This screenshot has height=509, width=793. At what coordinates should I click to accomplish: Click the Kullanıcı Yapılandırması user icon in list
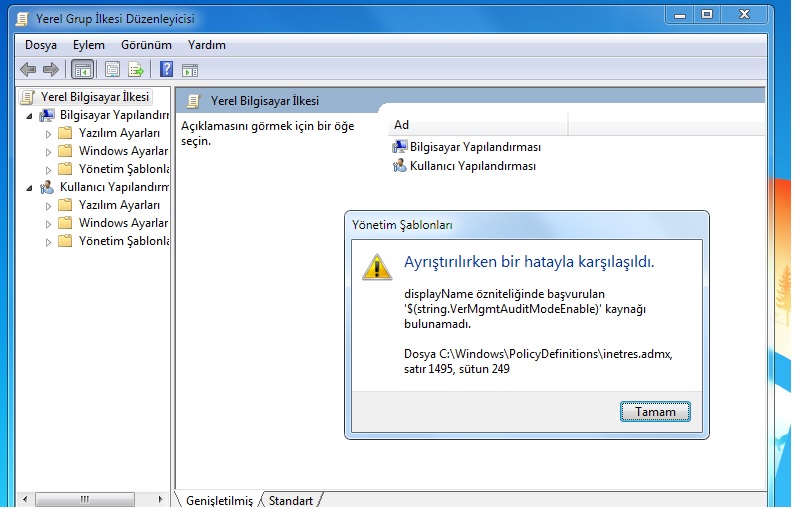(399, 166)
